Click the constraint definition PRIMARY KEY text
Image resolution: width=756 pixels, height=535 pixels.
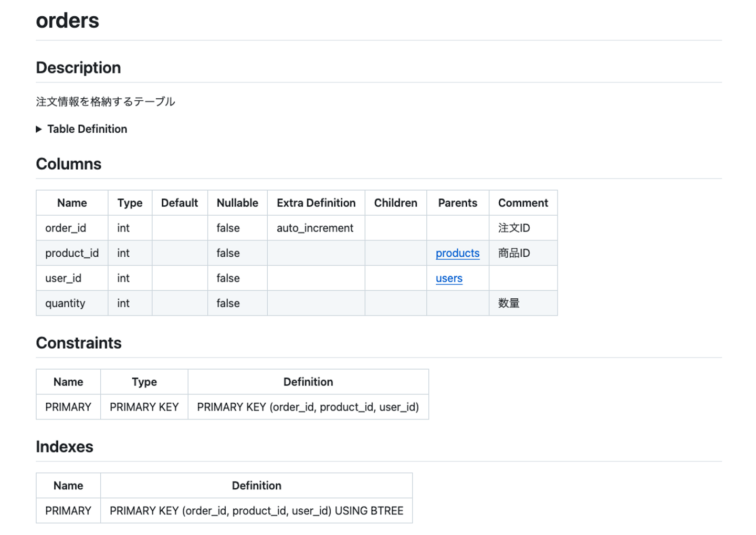tap(308, 407)
